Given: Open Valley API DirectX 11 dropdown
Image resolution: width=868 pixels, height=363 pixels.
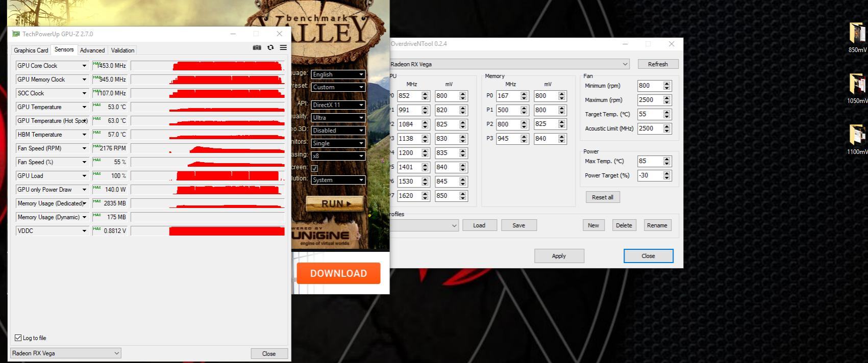Looking at the screenshot, I should tap(338, 105).
